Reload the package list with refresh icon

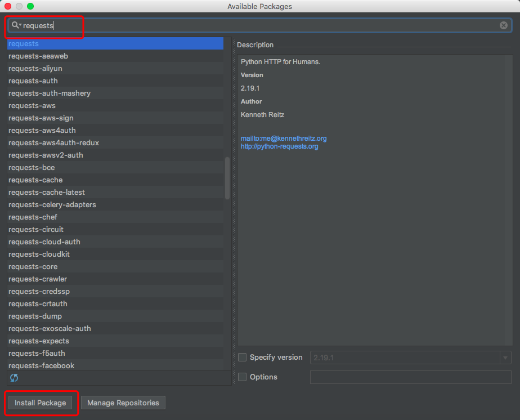(14, 378)
